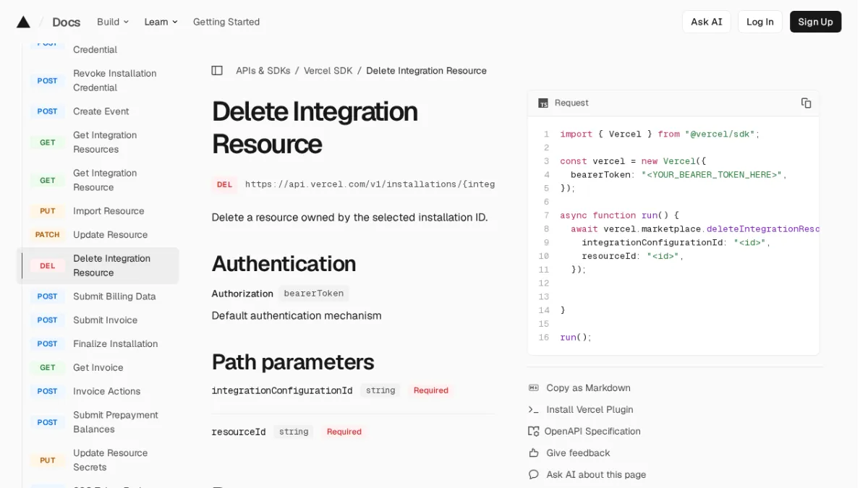
Task: Click the bearerToken code tag
Action: point(313,294)
